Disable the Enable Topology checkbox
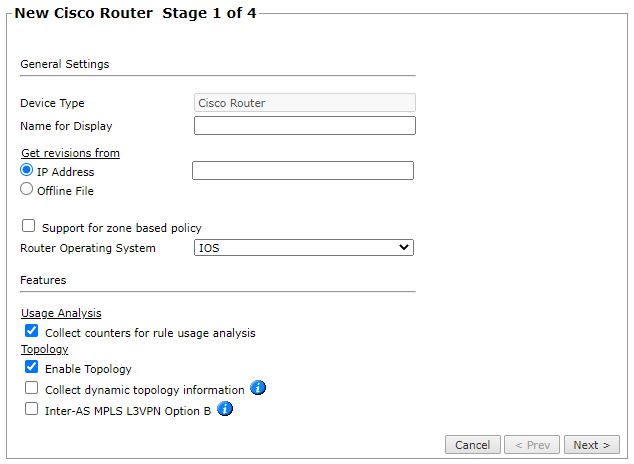 32,368
